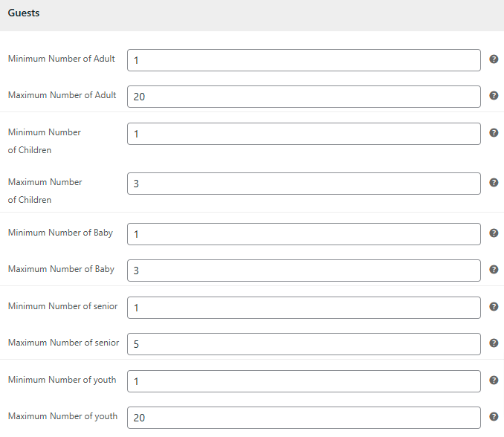
Task: Click help icon for Minimum Number of Adult
Action: (494, 59)
